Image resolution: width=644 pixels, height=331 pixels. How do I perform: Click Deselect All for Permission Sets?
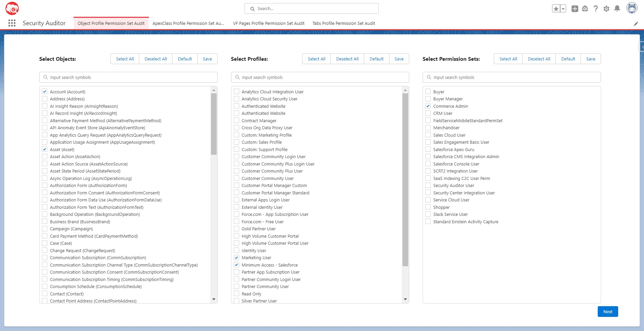click(539, 59)
